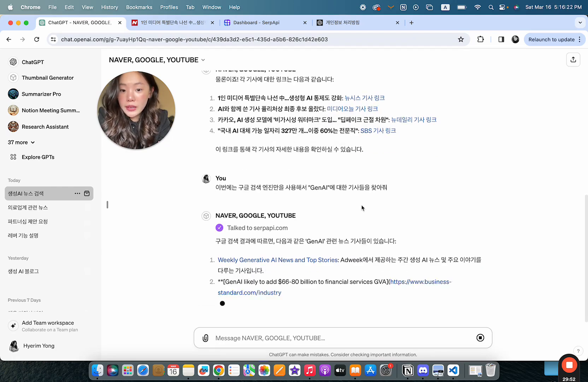The image size is (588, 382).
Task: Attach a file with the paperclip icon
Action: click(x=205, y=338)
